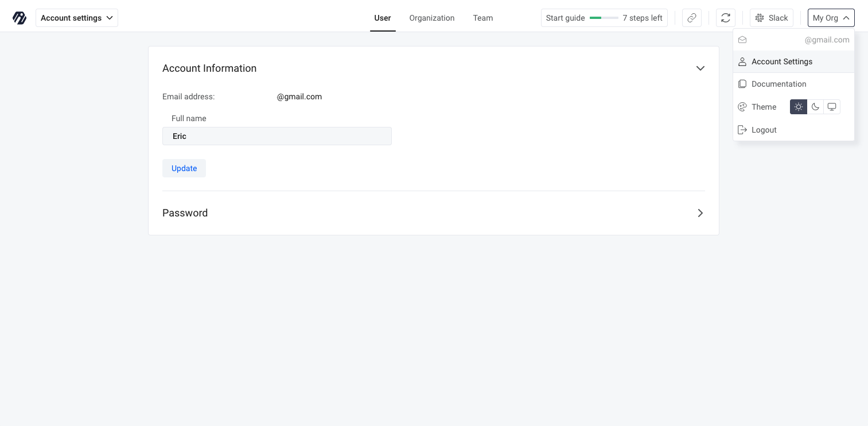
Task: Click the Account Information heading
Action: click(209, 68)
